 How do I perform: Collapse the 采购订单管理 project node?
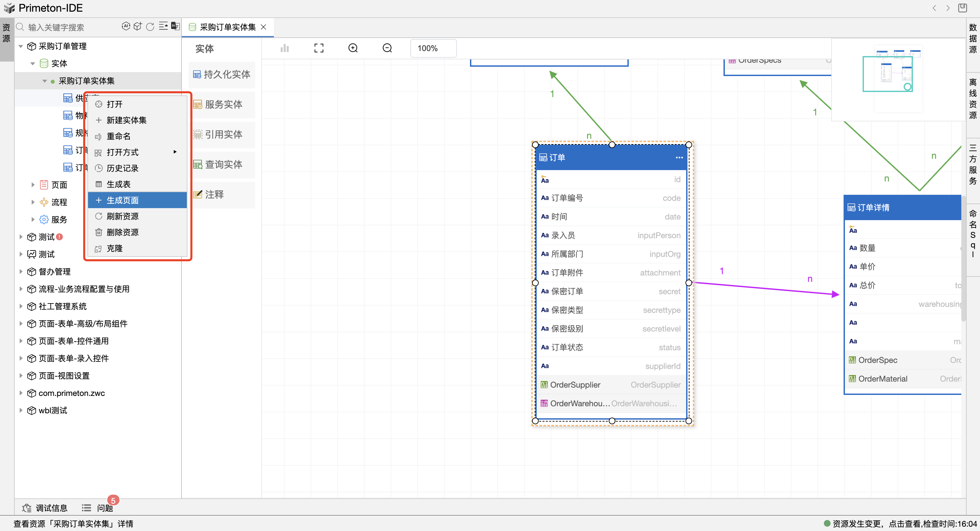(x=21, y=46)
